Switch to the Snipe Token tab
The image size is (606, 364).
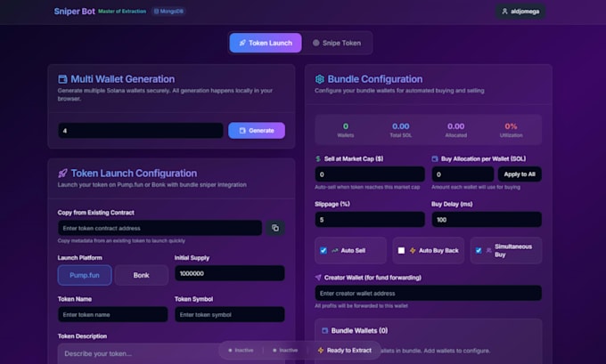point(337,43)
